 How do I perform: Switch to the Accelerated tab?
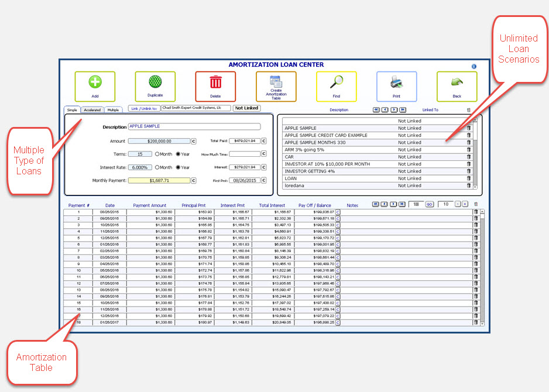coord(92,110)
